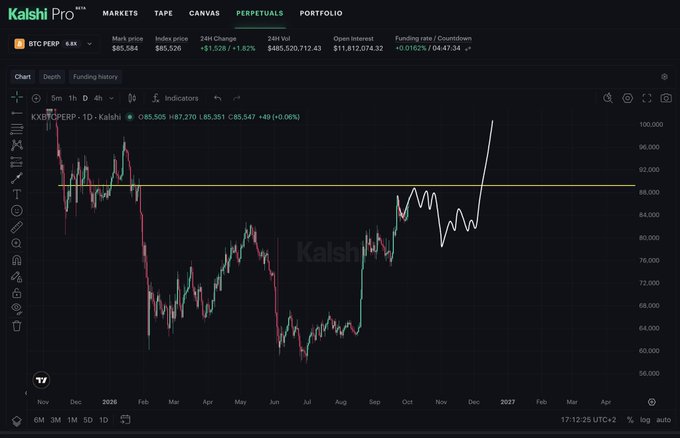Toggle the green market status dot

129,117
